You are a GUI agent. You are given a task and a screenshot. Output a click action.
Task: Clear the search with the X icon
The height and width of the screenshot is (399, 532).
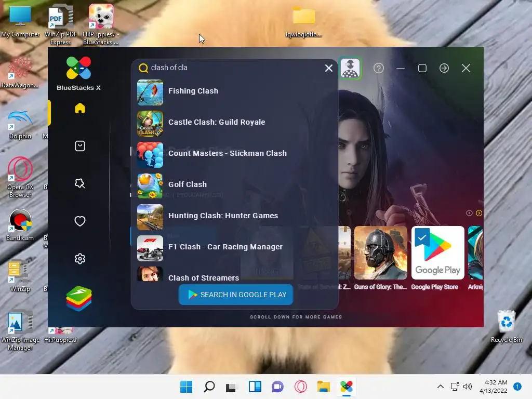point(328,68)
